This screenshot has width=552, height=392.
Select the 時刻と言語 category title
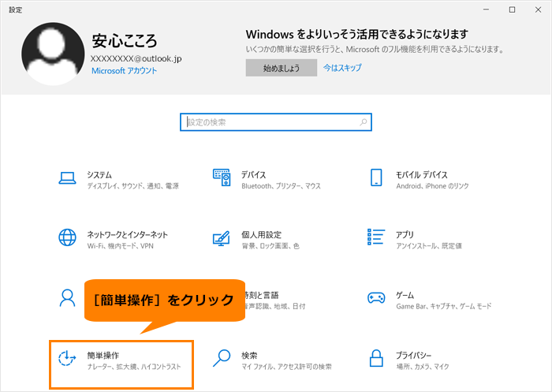click(262, 295)
